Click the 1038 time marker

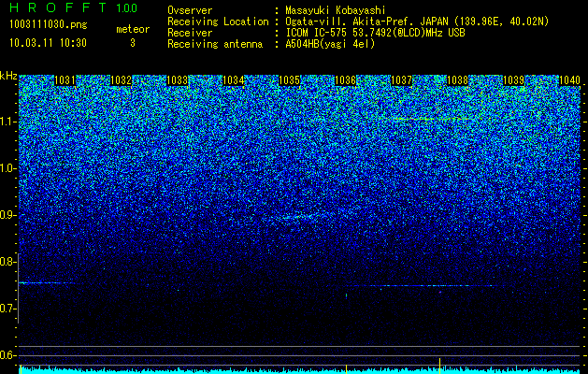(457, 80)
